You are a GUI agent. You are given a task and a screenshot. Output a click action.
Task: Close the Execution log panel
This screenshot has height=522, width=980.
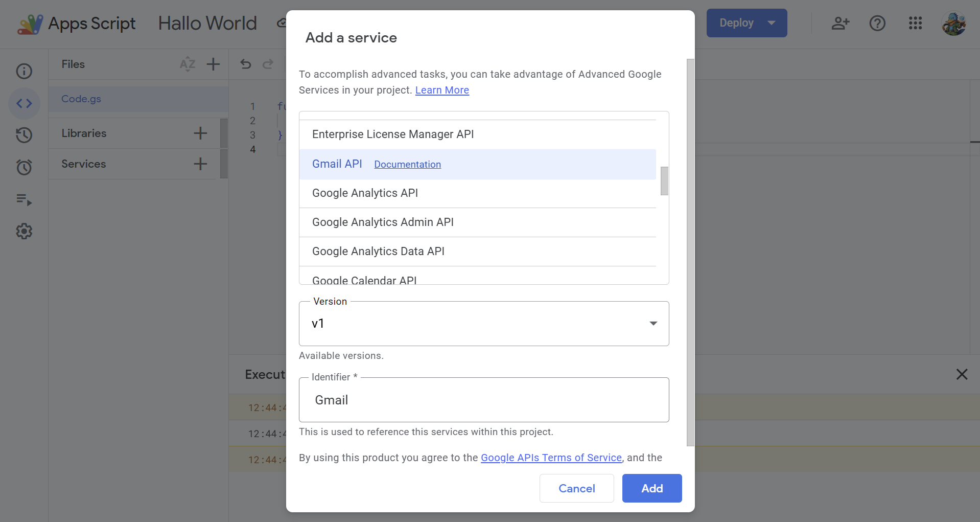point(962,374)
